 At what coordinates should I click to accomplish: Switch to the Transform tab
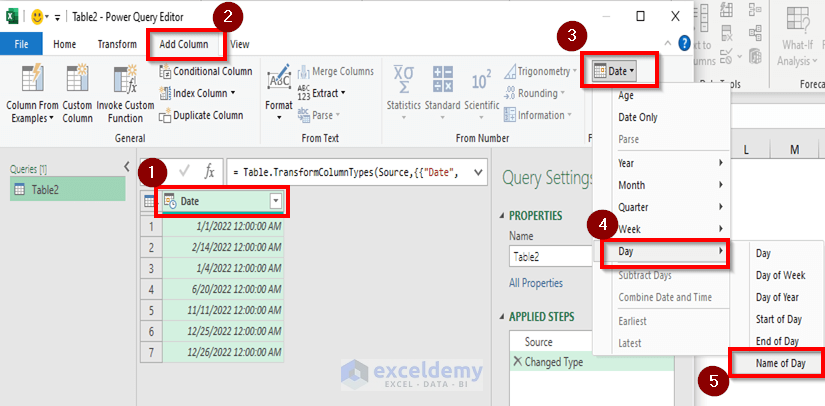(x=117, y=44)
